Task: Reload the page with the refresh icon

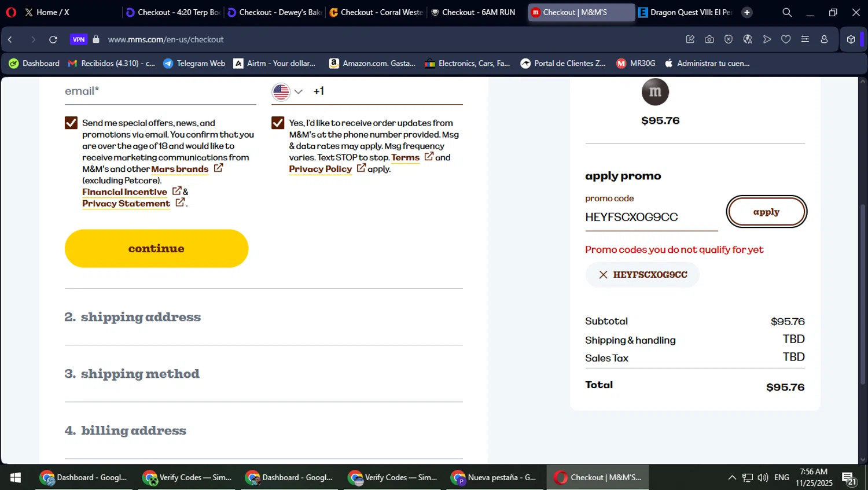Action: pyautogui.click(x=53, y=39)
